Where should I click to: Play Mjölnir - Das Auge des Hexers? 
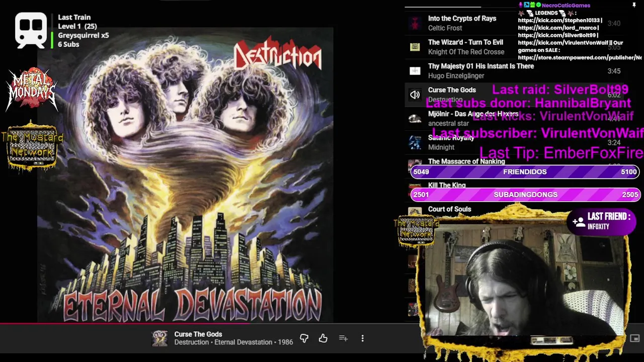[473, 114]
